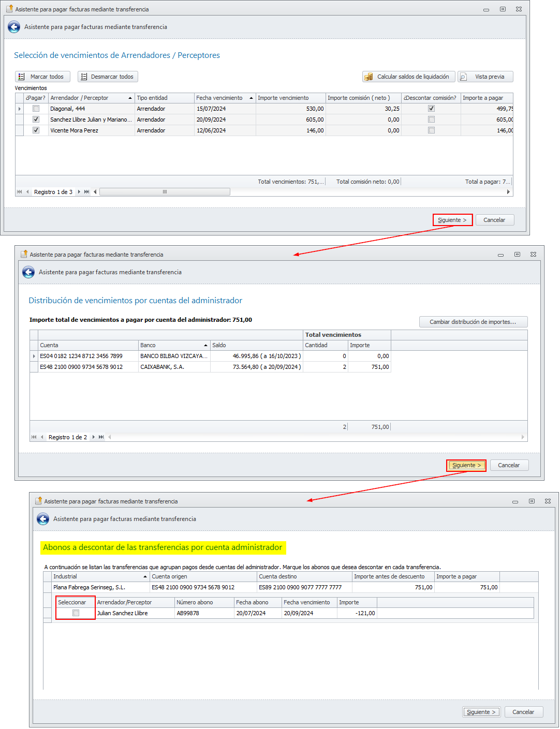
Task: Maximize the first wizard window
Action: click(x=503, y=9)
